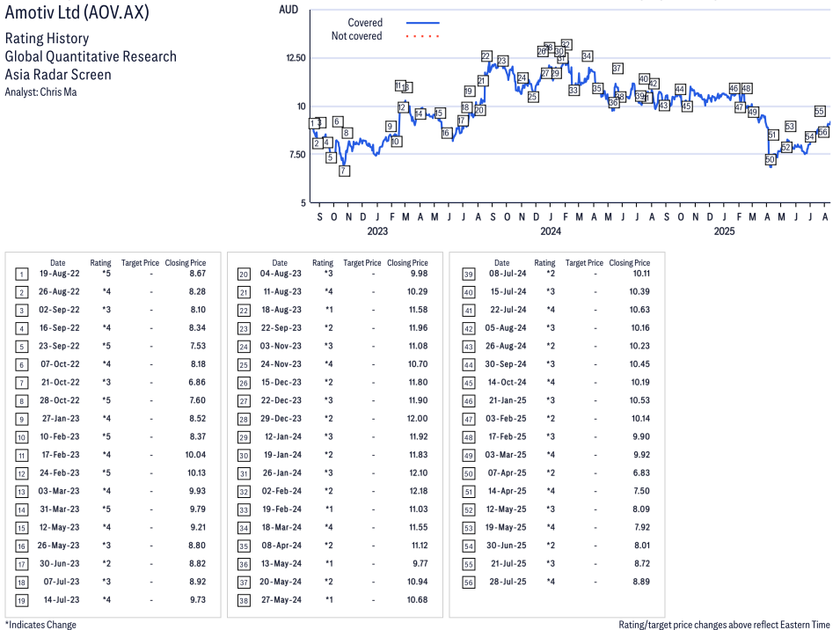Click the Global Quantitative Research heading

click(91, 56)
